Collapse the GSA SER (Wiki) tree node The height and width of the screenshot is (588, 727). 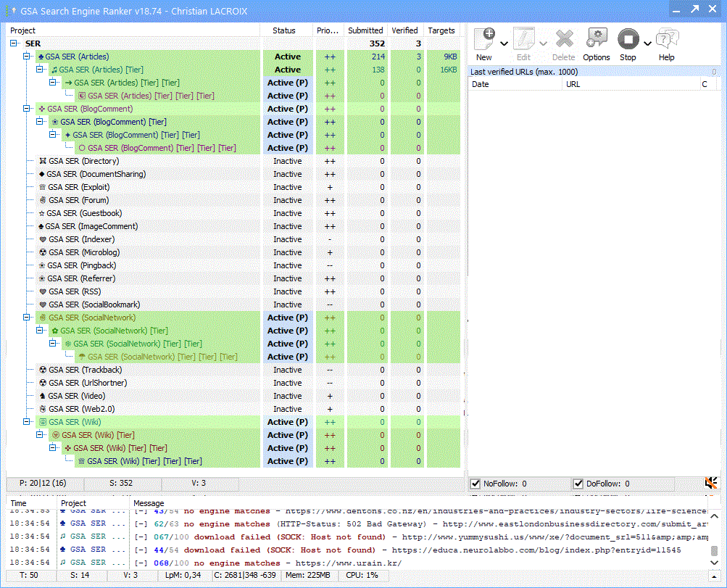pyautogui.click(x=28, y=422)
